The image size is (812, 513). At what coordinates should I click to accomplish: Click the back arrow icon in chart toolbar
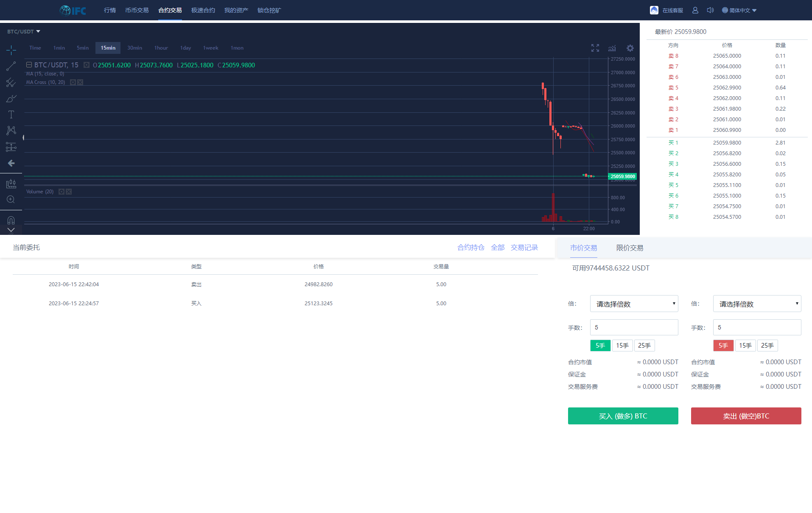coord(11,163)
